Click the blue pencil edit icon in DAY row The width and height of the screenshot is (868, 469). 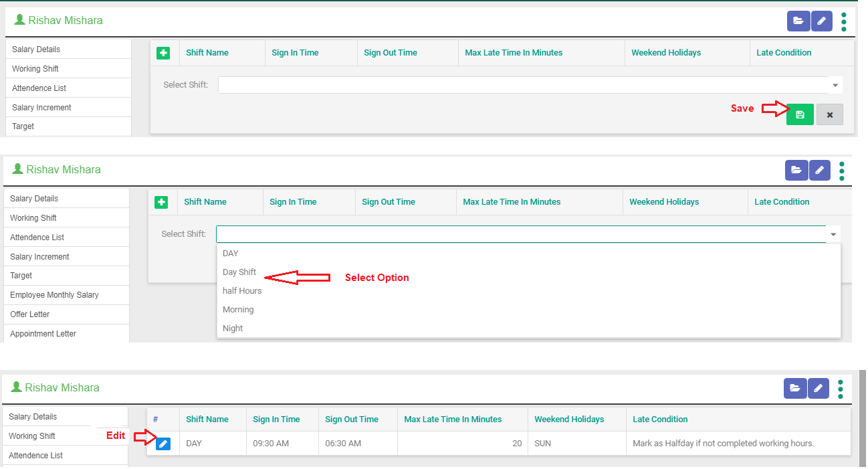tap(162, 444)
